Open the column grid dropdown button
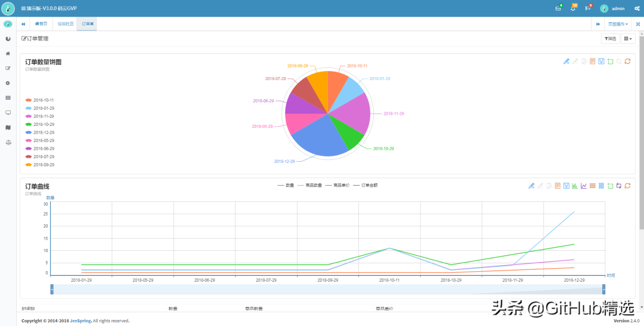The width and height of the screenshot is (644, 326). click(628, 39)
